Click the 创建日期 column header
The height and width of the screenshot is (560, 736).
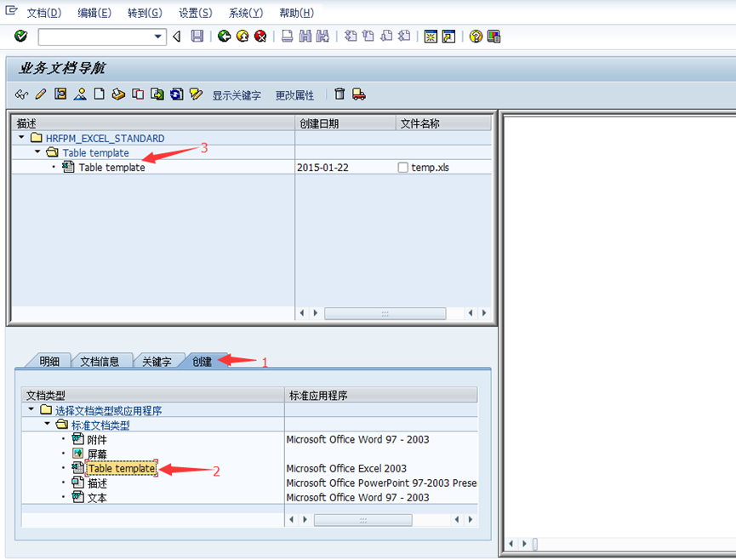tap(345, 123)
